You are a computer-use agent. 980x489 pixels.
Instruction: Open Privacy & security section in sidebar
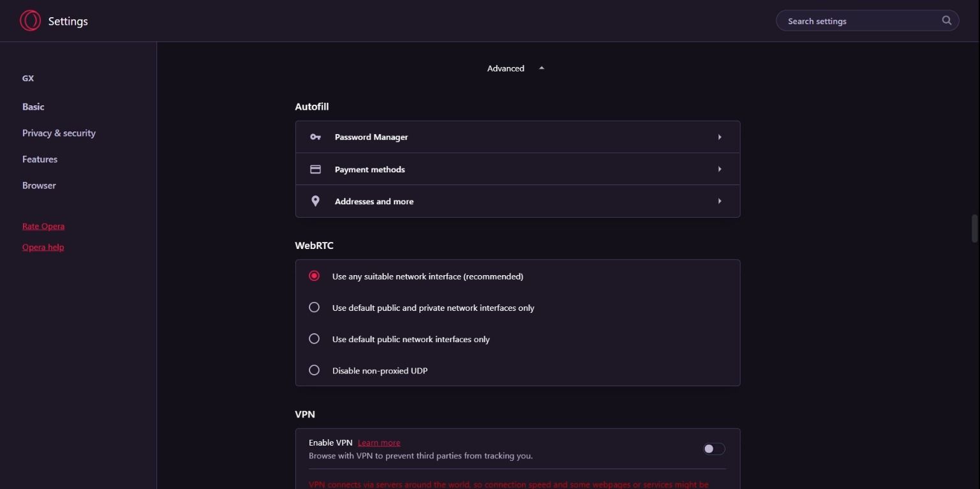[x=59, y=133]
